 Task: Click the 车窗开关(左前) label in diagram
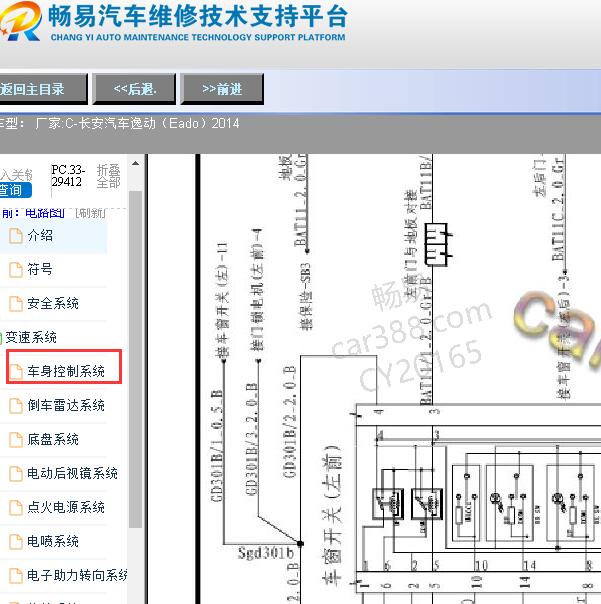331,516
